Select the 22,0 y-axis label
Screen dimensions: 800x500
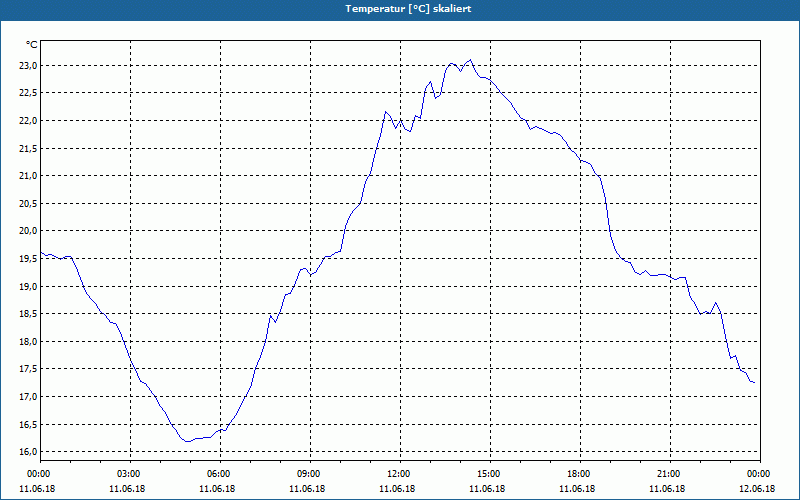click(x=29, y=120)
